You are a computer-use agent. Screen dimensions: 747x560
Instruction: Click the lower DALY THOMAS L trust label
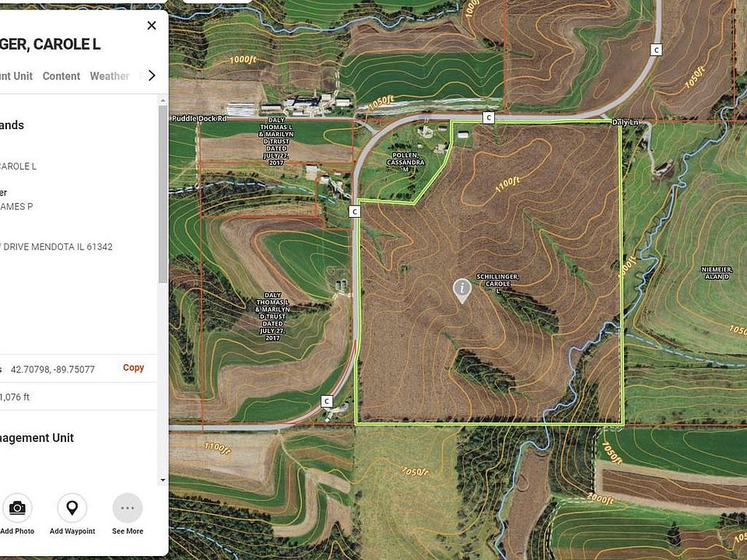pyautogui.click(x=272, y=317)
